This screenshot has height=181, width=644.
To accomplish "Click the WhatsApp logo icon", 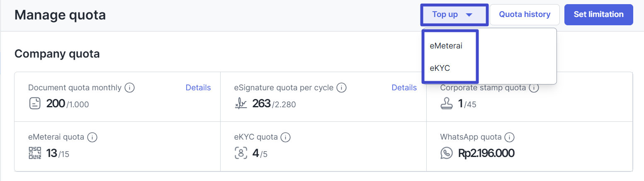I will pos(447,153).
